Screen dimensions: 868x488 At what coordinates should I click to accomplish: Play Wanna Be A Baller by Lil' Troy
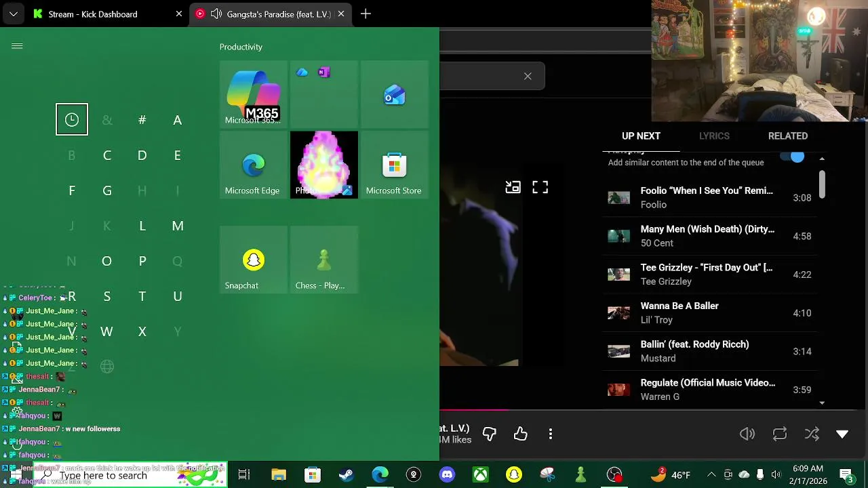tap(709, 313)
